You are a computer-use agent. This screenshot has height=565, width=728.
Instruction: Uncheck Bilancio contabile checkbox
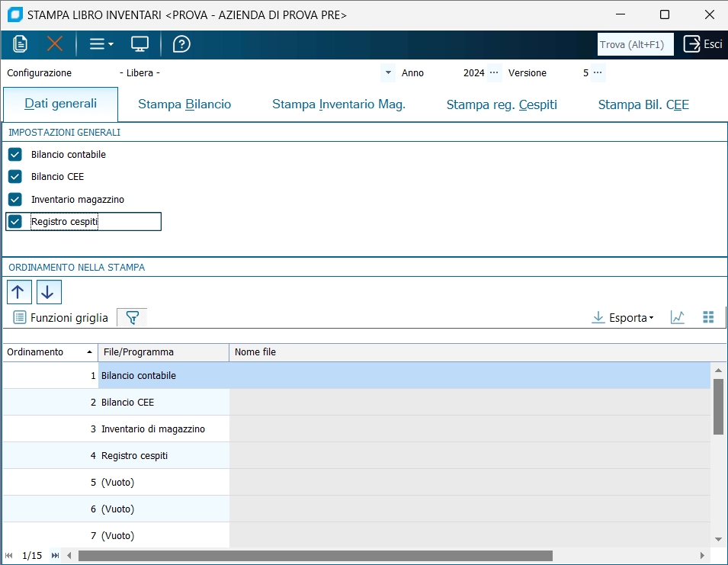tap(15, 155)
